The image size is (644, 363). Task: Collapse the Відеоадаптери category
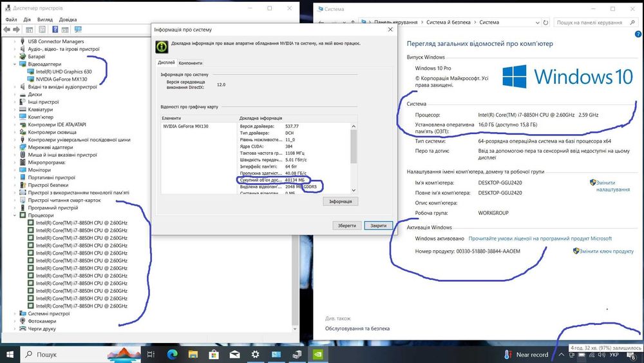(x=15, y=64)
